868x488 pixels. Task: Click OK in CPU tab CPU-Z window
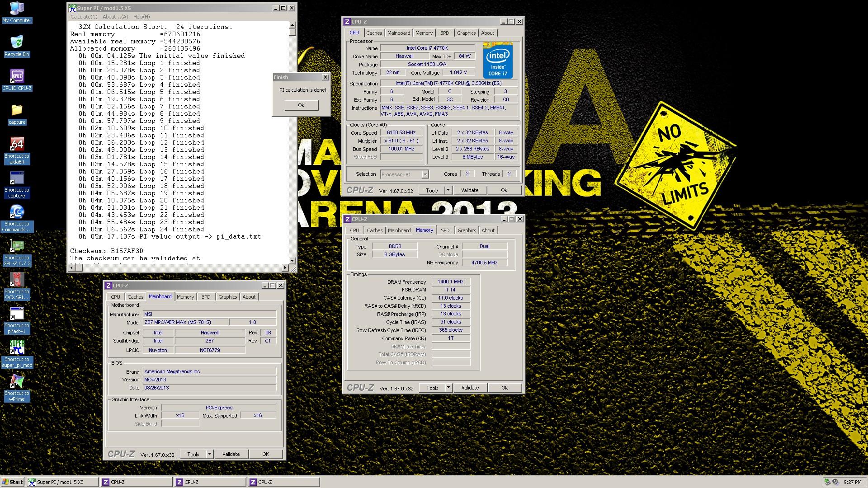coord(504,190)
